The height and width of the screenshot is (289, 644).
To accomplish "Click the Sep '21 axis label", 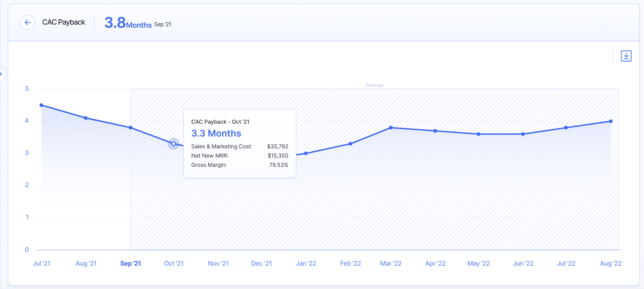I will coord(131,263).
